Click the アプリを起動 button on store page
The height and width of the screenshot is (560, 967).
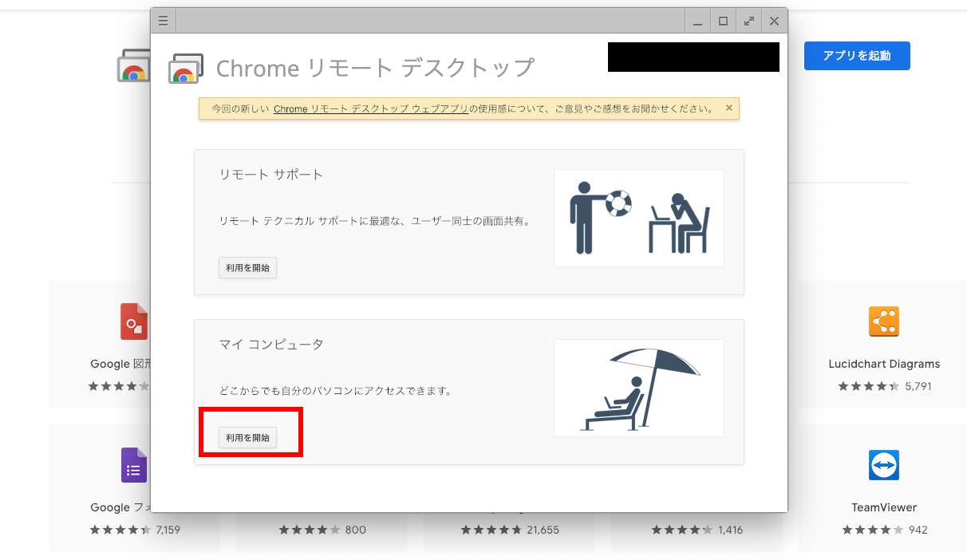click(x=857, y=56)
